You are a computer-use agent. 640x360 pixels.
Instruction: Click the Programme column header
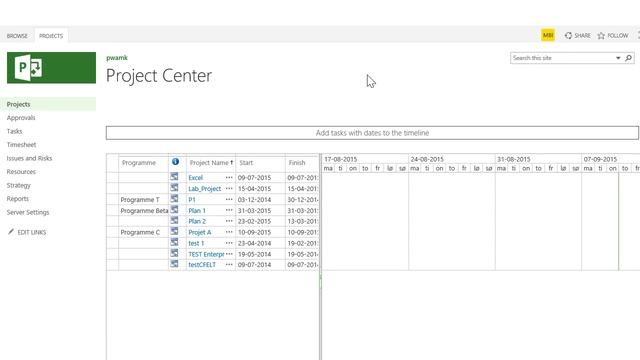point(138,162)
